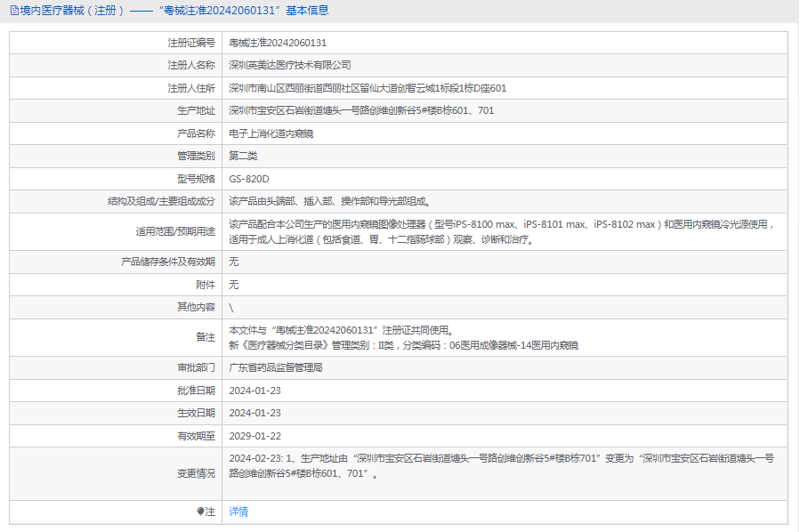Open the 详情 link

238,512
